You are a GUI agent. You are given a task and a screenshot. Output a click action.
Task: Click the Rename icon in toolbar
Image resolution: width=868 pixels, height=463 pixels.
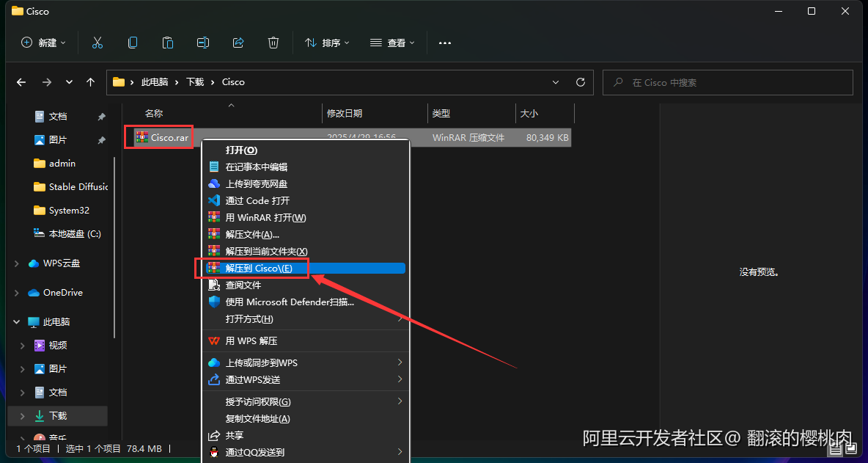pyautogui.click(x=202, y=43)
